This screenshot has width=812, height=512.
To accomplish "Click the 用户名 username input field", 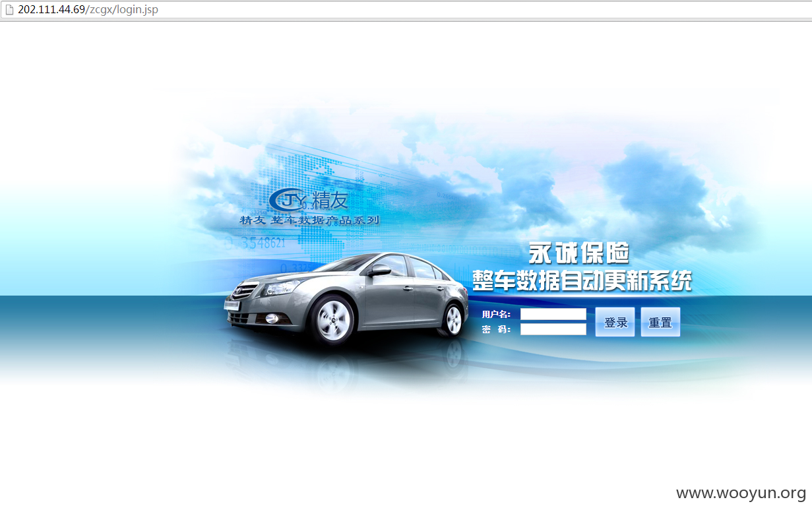I will (553, 314).
